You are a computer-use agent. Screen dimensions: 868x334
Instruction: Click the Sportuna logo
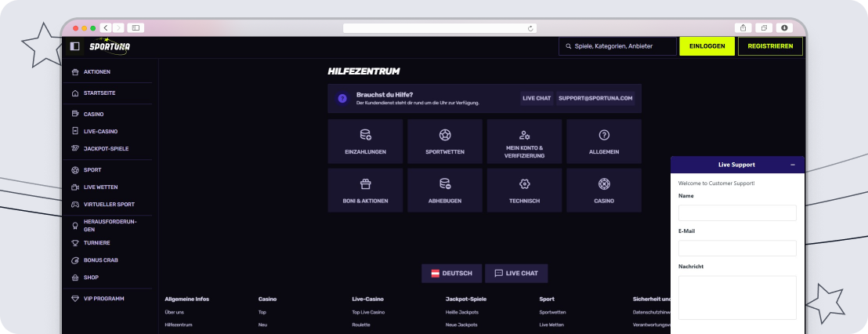tap(109, 46)
